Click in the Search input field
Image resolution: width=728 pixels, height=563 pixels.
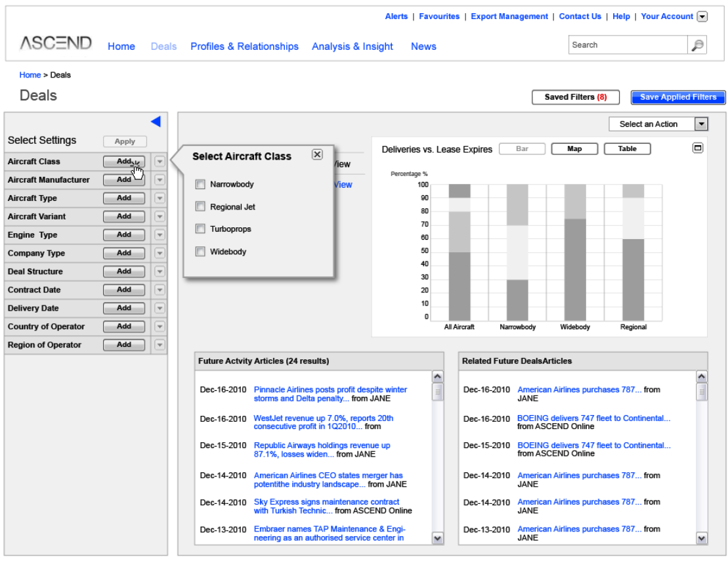(x=628, y=45)
